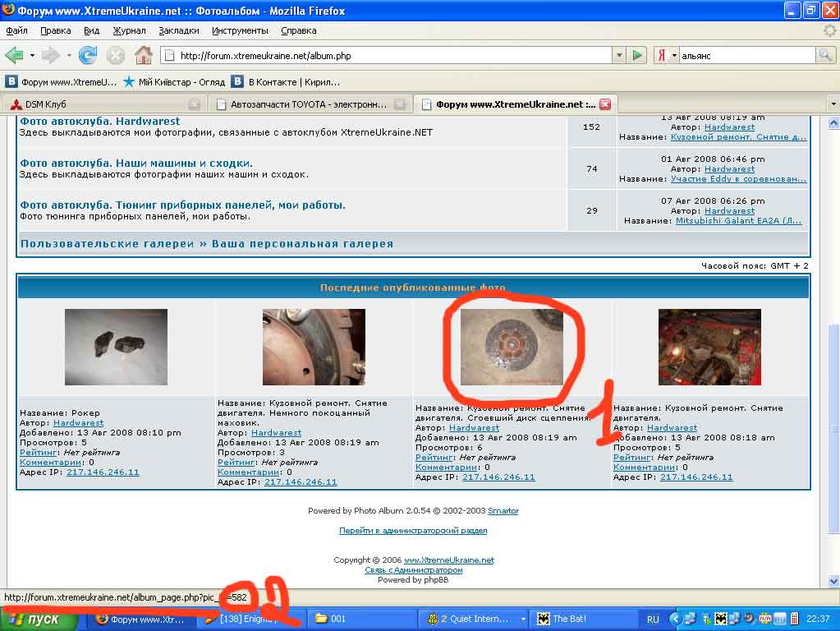The image size is (840, 631).
Task: Click the green Go arrow beside address bar
Action: (637, 55)
